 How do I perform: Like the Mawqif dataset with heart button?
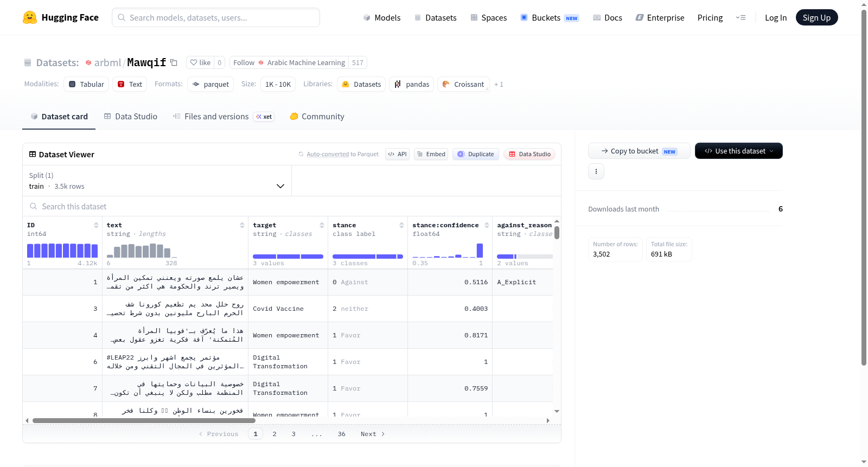tap(200, 62)
